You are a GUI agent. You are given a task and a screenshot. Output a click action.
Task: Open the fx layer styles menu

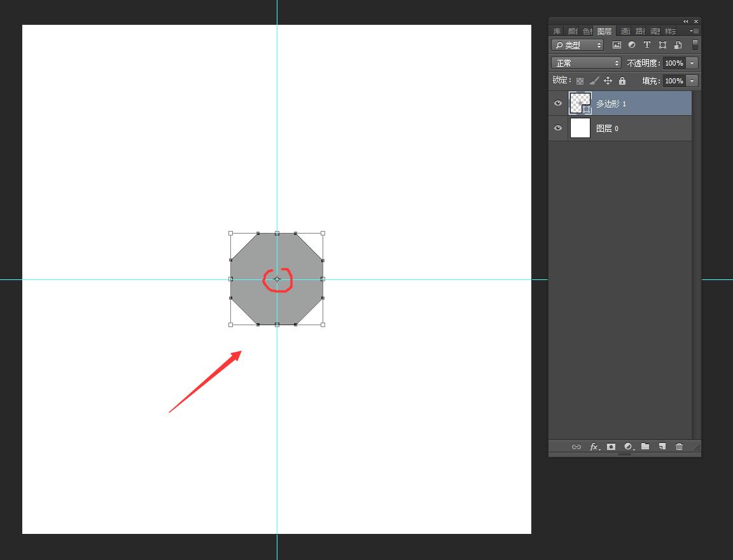(x=594, y=447)
